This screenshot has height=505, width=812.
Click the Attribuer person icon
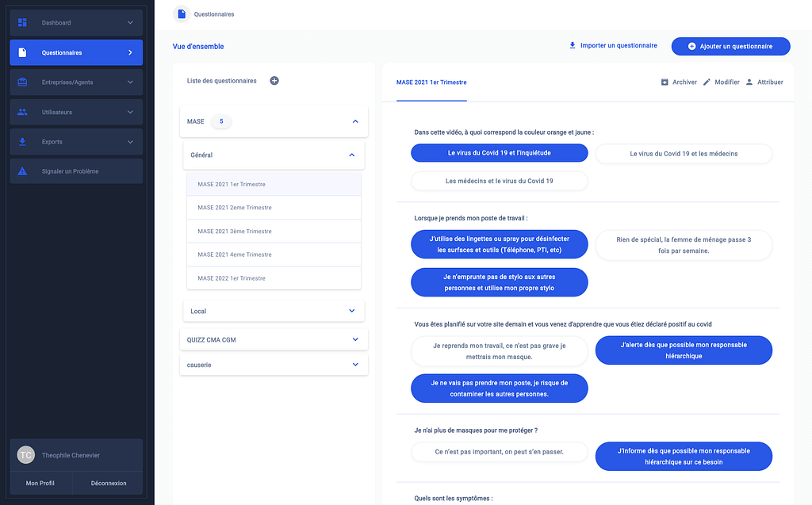tap(749, 82)
